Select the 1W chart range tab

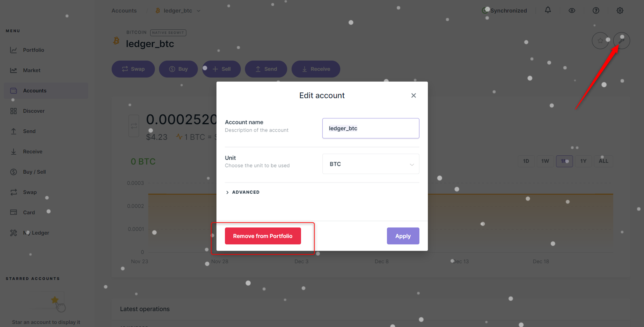545,161
